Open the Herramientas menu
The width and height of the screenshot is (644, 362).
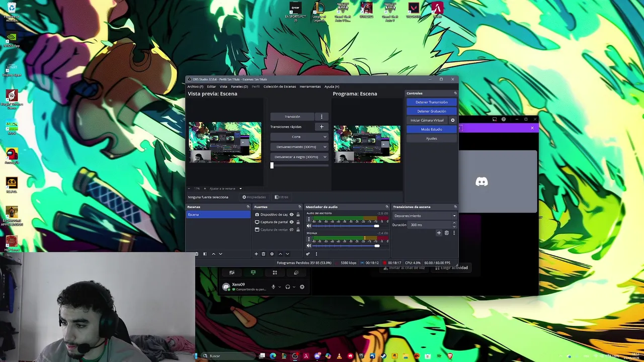pyautogui.click(x=310, y=86)
